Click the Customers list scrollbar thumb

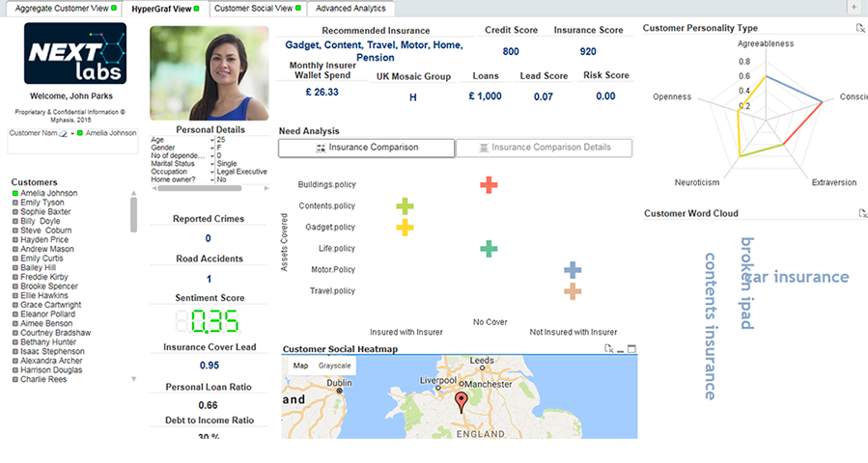pyautogui.click(x=133, y=215)
